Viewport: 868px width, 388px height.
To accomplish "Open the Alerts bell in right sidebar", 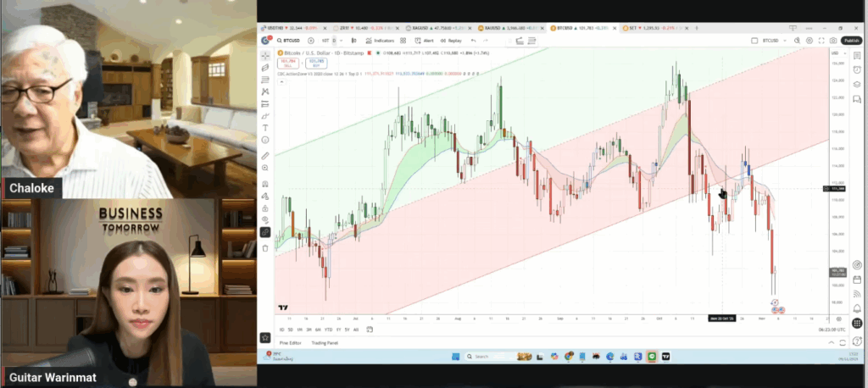I will pos(857,69).
